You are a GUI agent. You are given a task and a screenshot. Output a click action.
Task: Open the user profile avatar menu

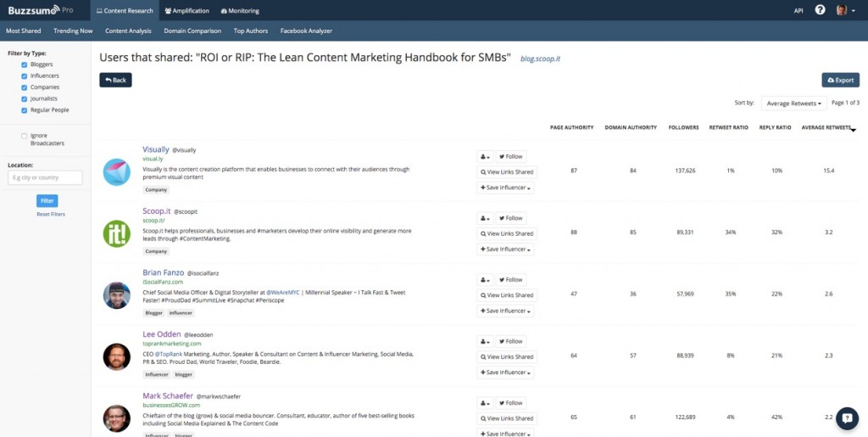(x=845, y=10)
